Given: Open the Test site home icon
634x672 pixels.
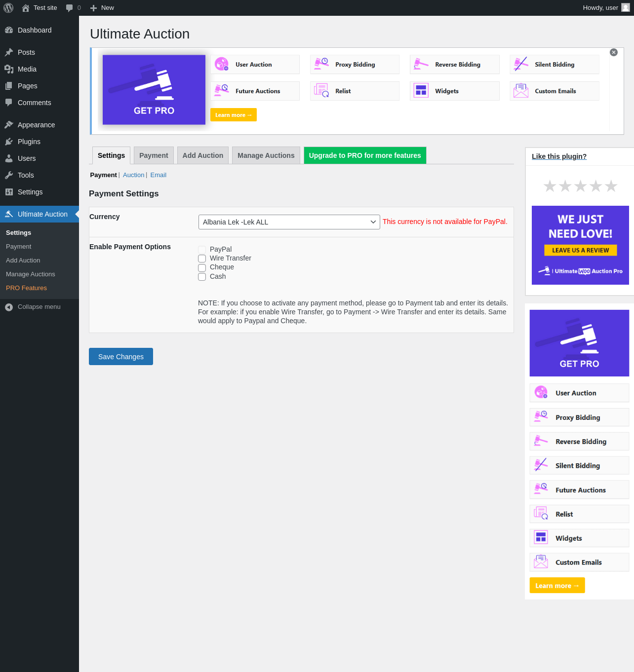Looking at the screenshot, I should point(26,8).
